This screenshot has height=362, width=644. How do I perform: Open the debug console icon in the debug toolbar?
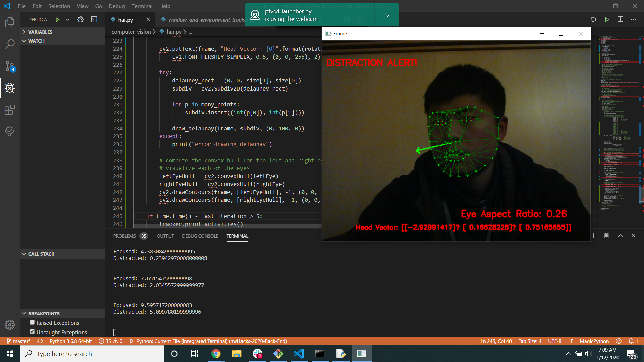pos(94,20)
